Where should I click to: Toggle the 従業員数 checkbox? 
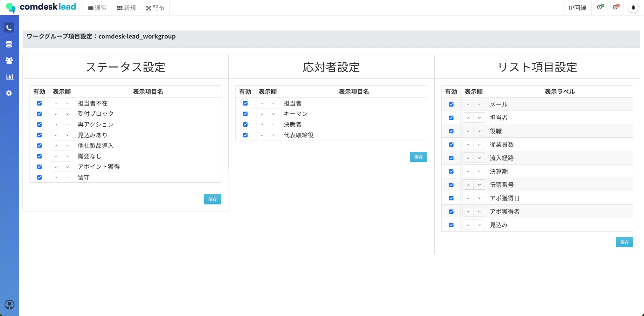click(x=451, y=145)
